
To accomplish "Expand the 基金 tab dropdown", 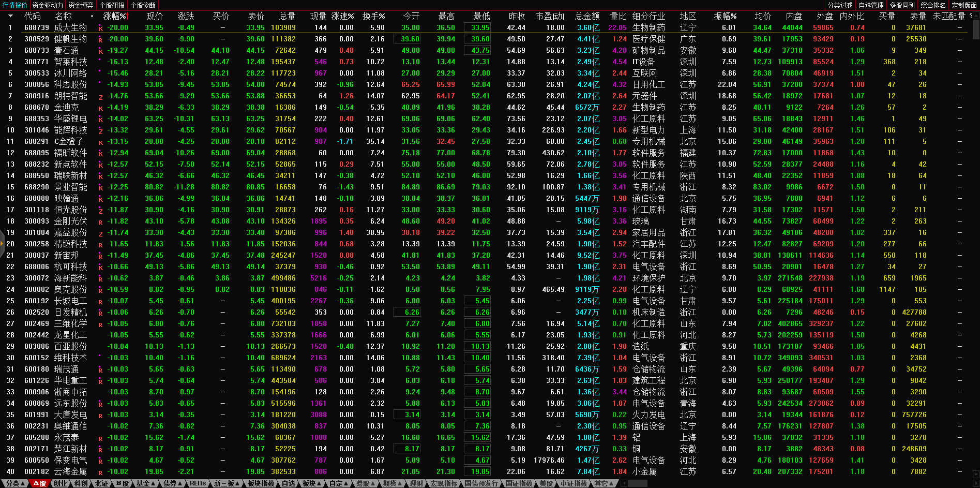I will (x=145, y=483).
